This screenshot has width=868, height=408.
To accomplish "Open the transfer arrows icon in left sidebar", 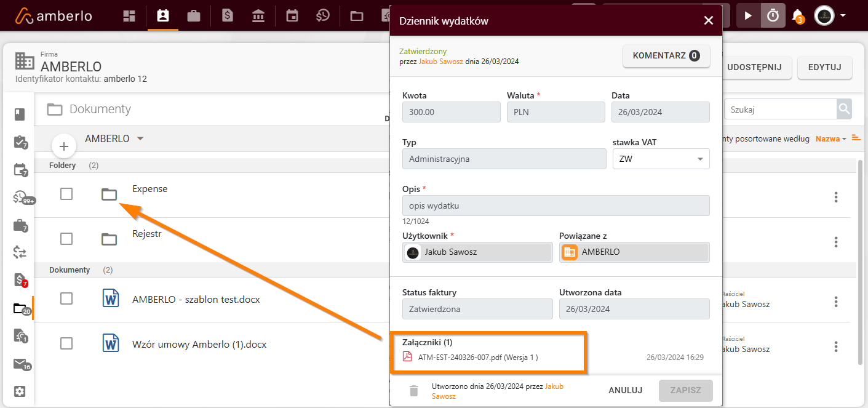I will click(x=20, y=252).
